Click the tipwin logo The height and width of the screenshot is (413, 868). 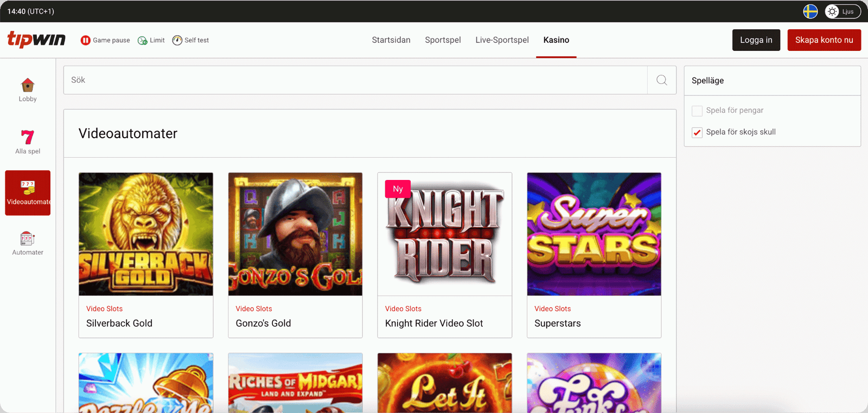[36, 40]
